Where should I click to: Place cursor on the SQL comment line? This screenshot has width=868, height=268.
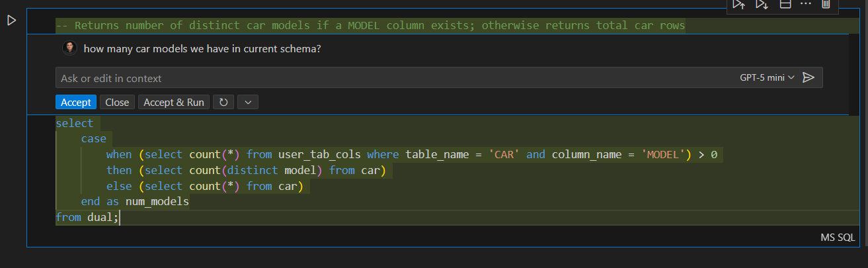point(370,26)
